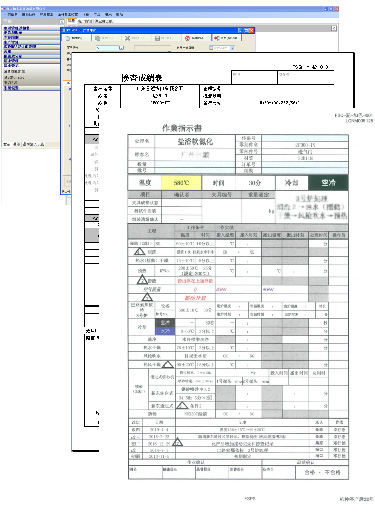375x528 pixels.
Task: Switch to the right-hand tab at the bottom of the left panel
Action: [x=33, y=144]
